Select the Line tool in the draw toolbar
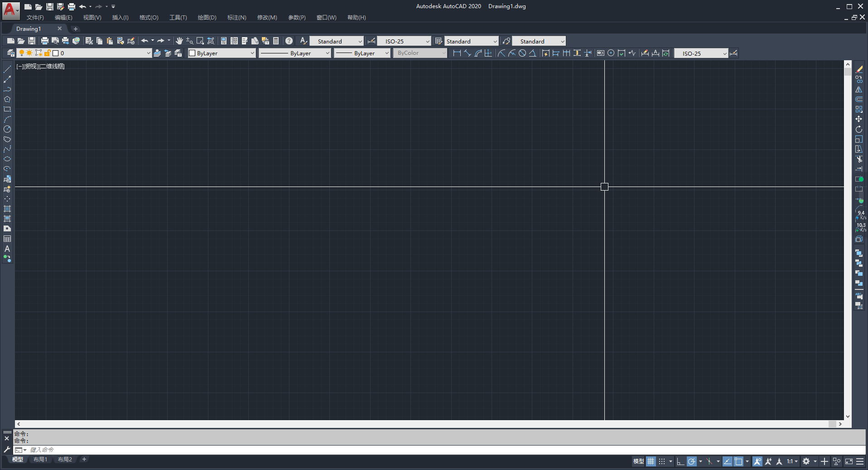This screenshot has width=868, height=470. [7, 70]
